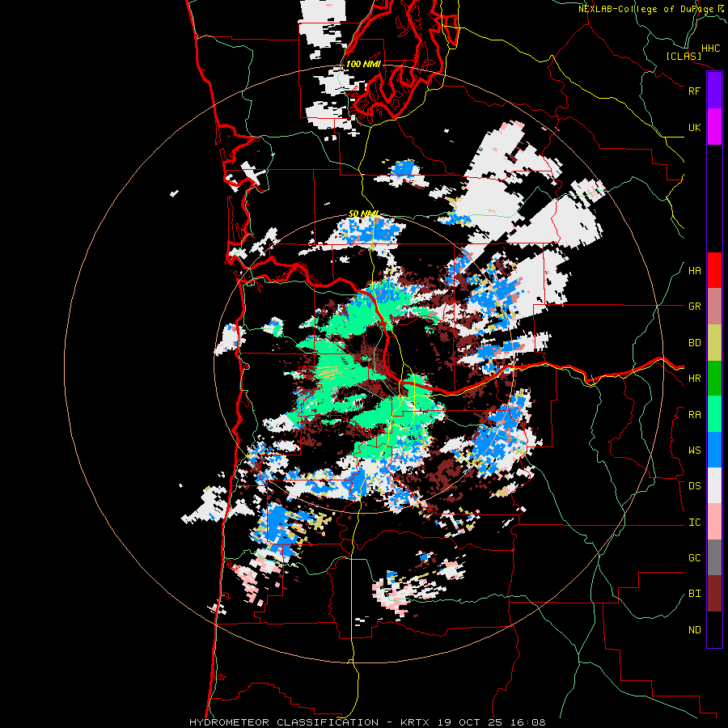Click the GC legend label

[x=694, y=558]
